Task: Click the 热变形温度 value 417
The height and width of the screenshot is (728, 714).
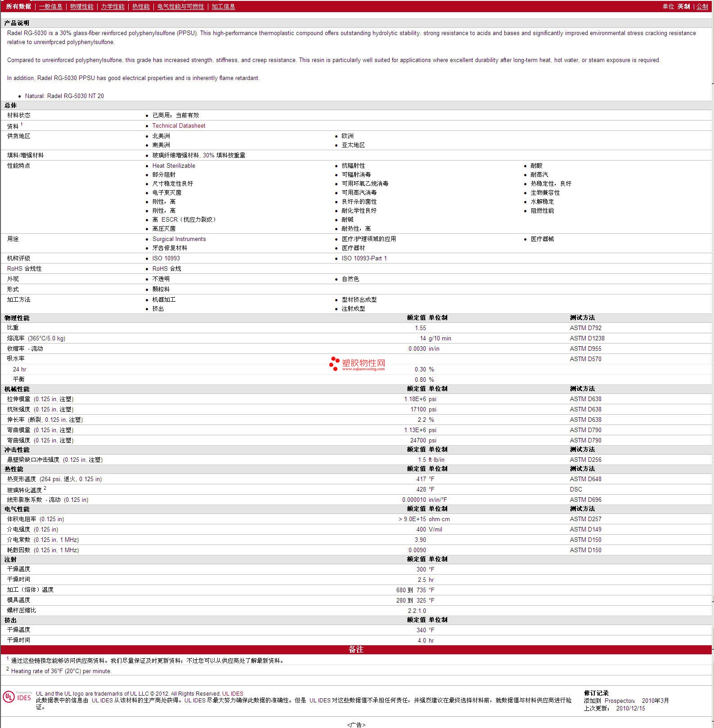Action: [x=421, y=479]
